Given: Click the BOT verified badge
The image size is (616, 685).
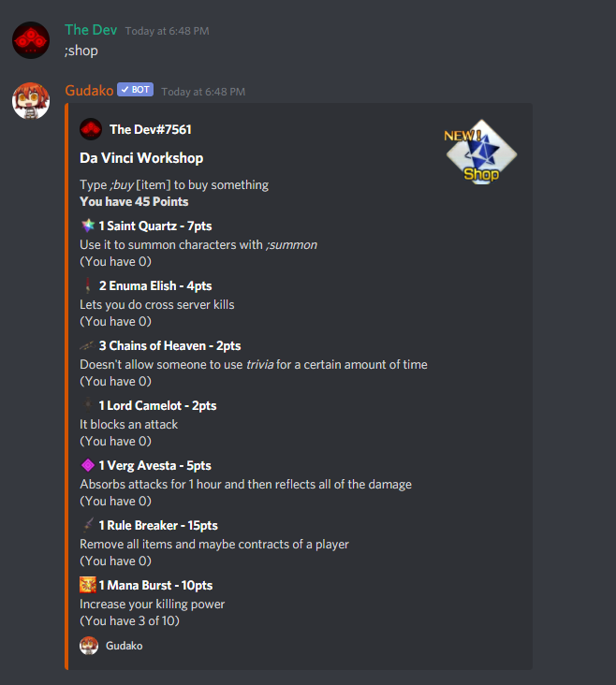Looking at the screenshot, I should 135,90.
